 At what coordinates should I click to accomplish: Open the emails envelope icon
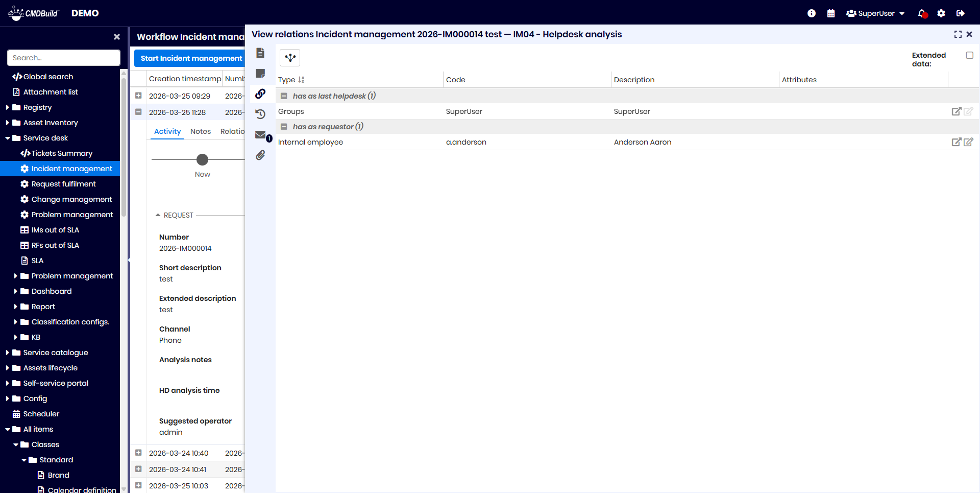tap(260, 135)
